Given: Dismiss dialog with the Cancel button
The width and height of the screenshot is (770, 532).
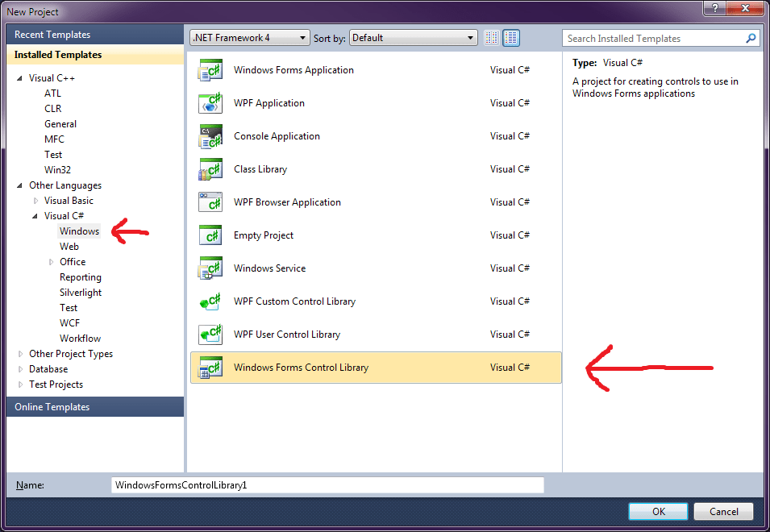Looking at the screenshot, I should tap(723, 511).
